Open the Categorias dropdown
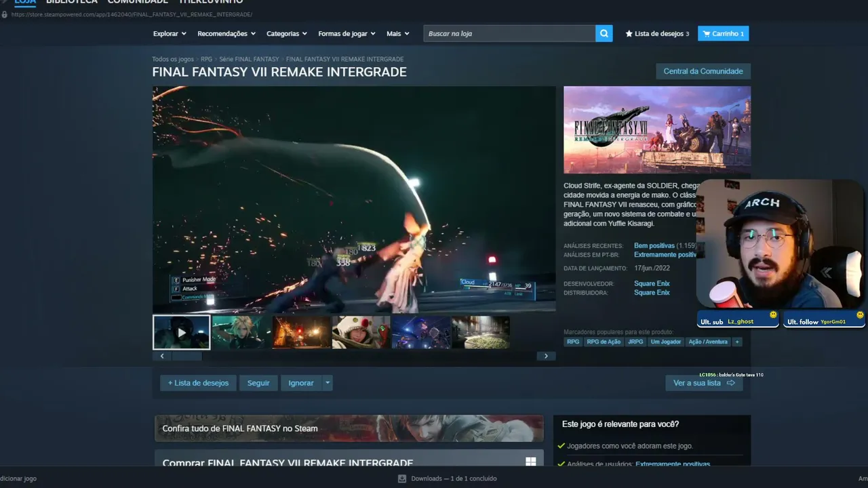 (x=287, y=33)
